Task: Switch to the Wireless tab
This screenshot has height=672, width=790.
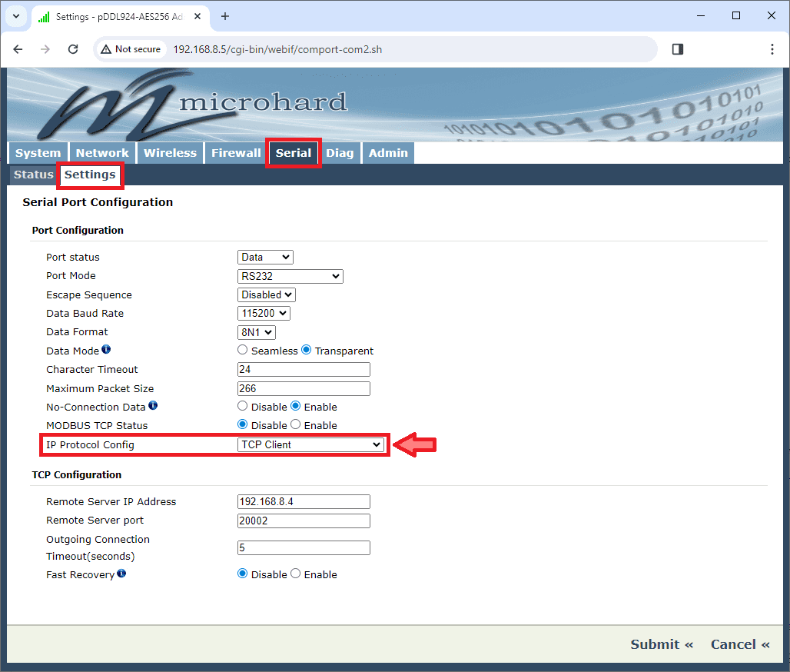Action: click(x=170, y=153)
